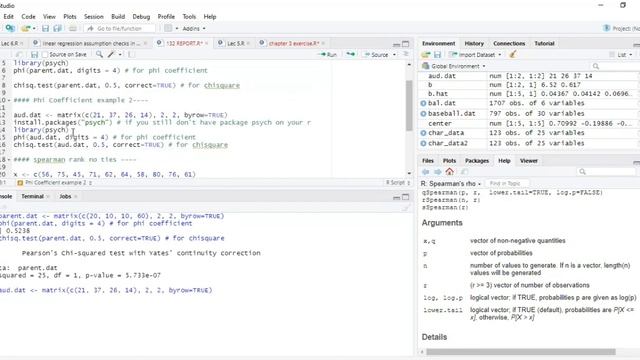Open the Tools menu
This screenshot has height=360, width=640.
tap(189, 17)
